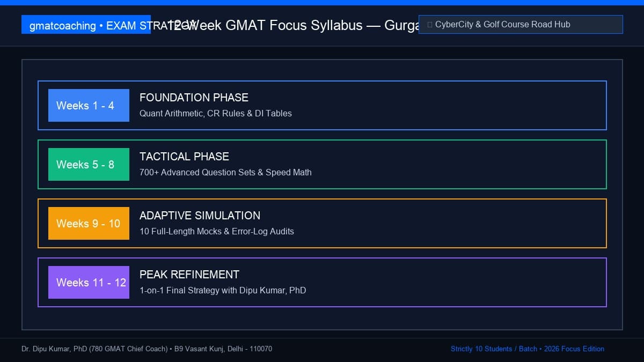Click the FOUNDATION PHASE heading
This screenshot has height=362, width=644.
coord(194,98)
